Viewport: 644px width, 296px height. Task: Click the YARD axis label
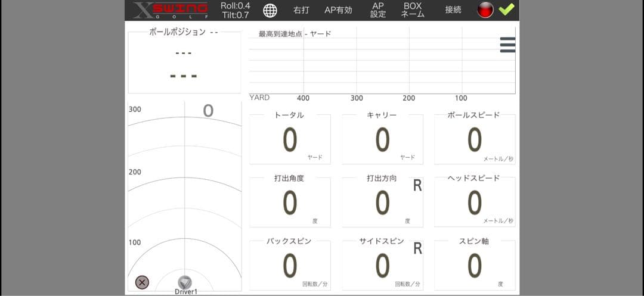click(x=259, y=98)
